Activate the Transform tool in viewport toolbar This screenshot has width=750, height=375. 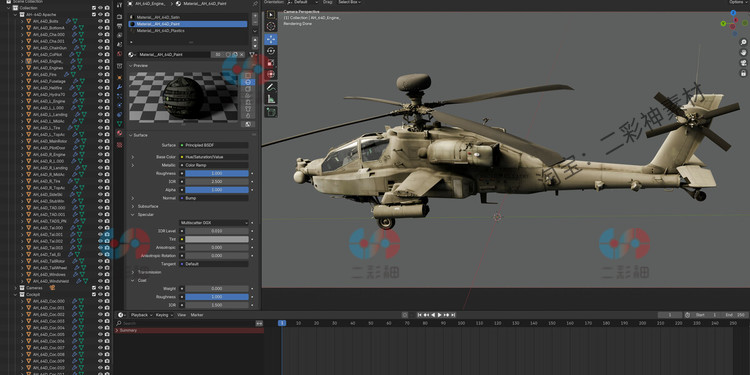click(271, 75)
